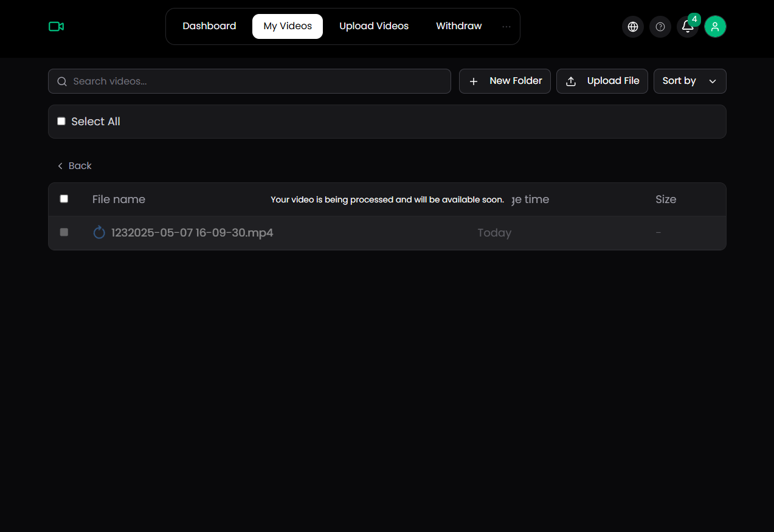Click the three-dots more menu in navigation
This screenshot has width=774, height=532.
tap(506, 27)
